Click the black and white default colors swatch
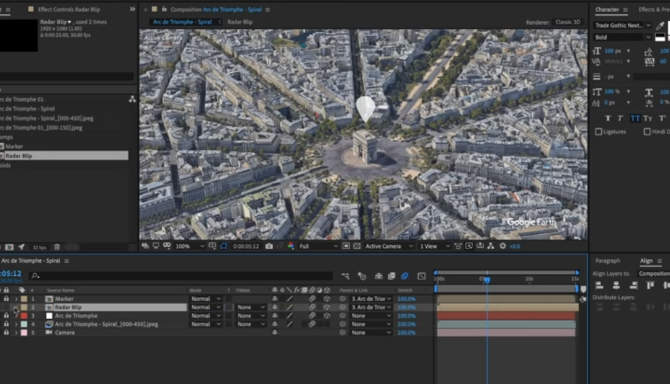The image size is (670, 384). [x=660, y=38]
